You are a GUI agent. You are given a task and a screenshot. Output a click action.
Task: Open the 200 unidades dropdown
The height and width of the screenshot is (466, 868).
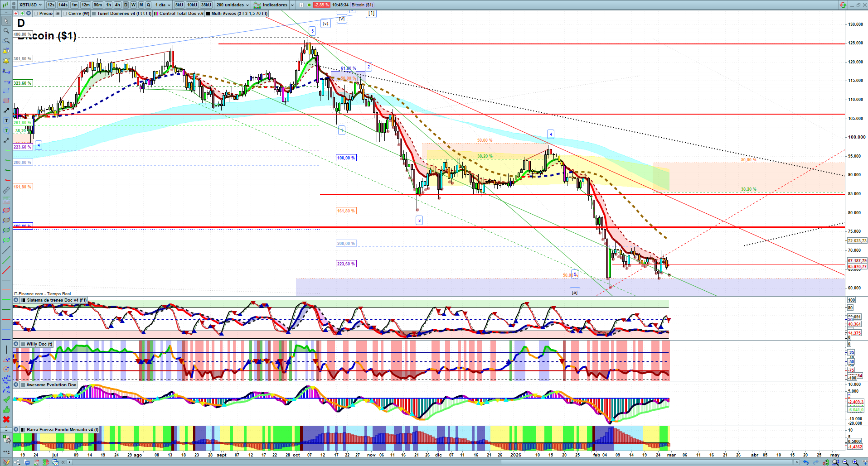pos(233,5)
